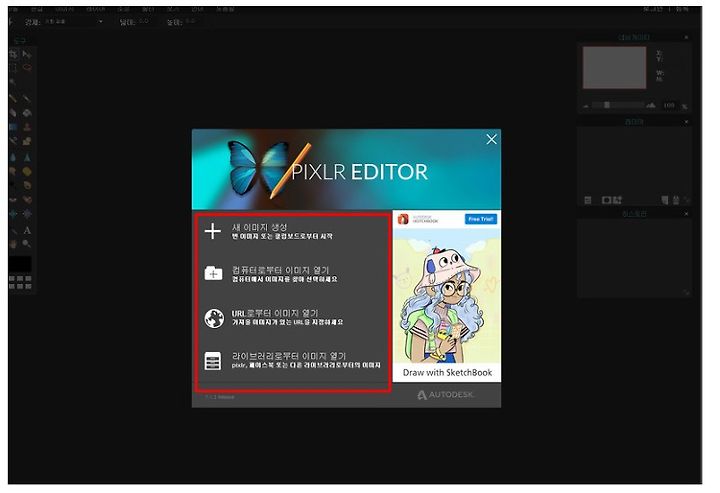Click 'Draw with SketchBook' caption
Screen dimensions: 720x493
[x=447, y=372]
